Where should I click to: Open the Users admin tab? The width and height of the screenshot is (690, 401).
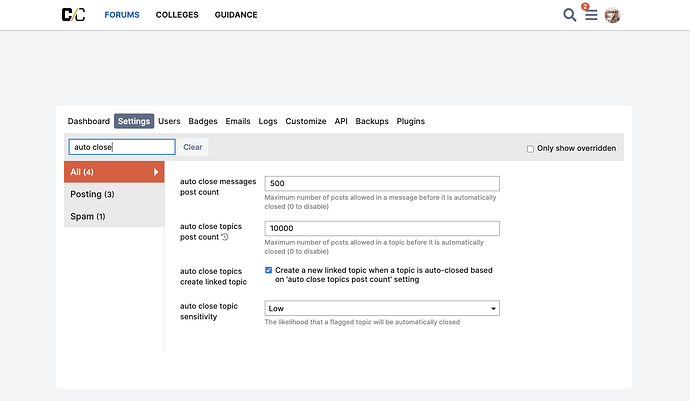coord(169,121)
